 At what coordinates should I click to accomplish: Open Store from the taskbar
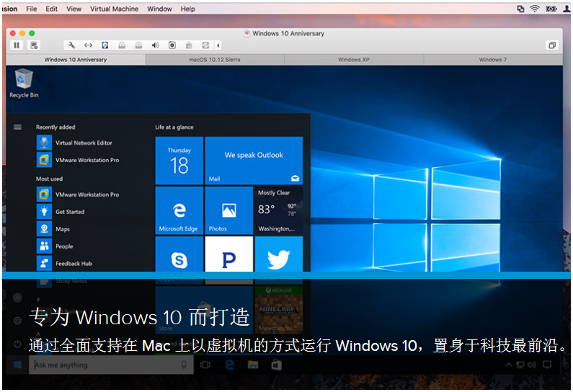pos(277,365)
